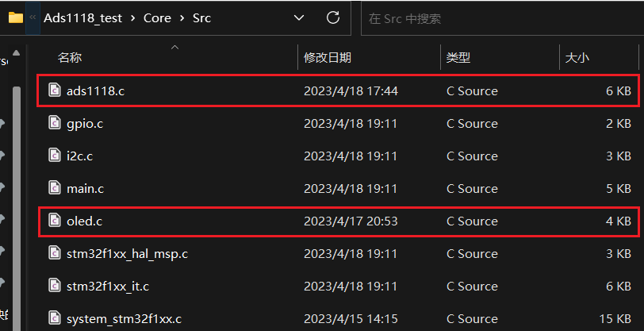Select the system_stm32f1xx.c file name
The image size is (644, 331).
click(x=124, y=318)
